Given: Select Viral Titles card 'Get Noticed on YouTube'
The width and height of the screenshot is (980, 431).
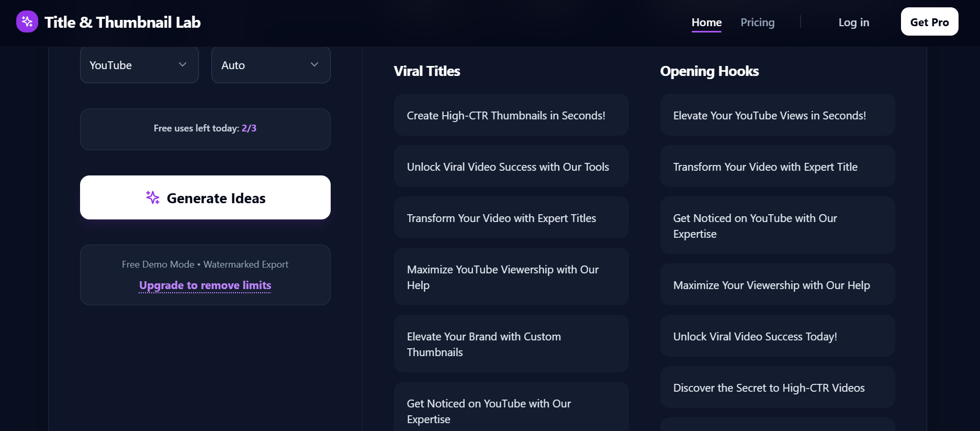Looking at the screenshot, I should tap(511, 407).
